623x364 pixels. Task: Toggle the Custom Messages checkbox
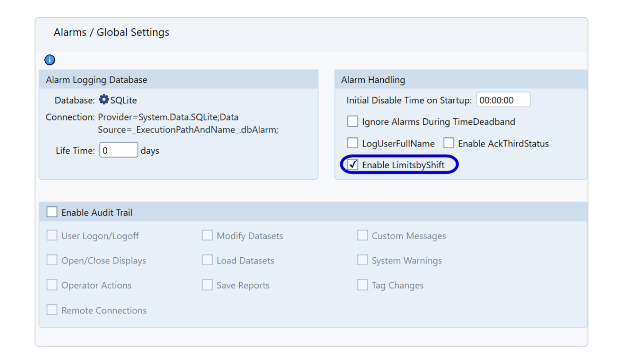click(362, 236)
